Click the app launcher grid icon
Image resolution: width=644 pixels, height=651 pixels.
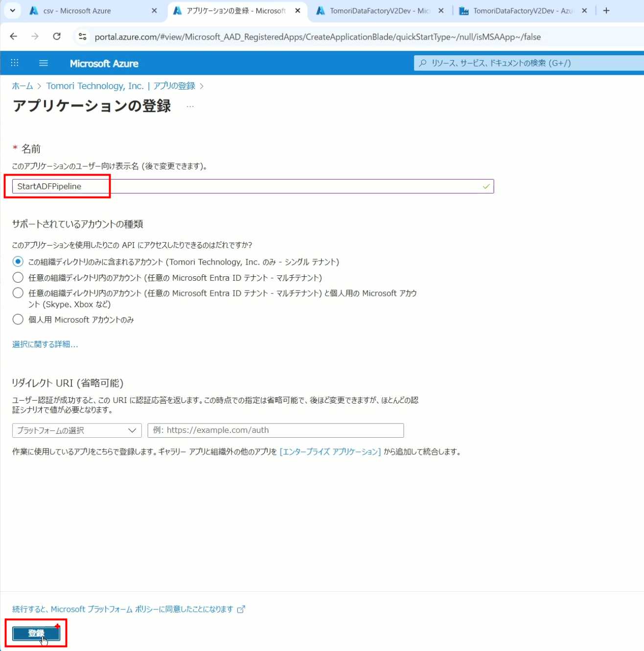pos(15,63)
